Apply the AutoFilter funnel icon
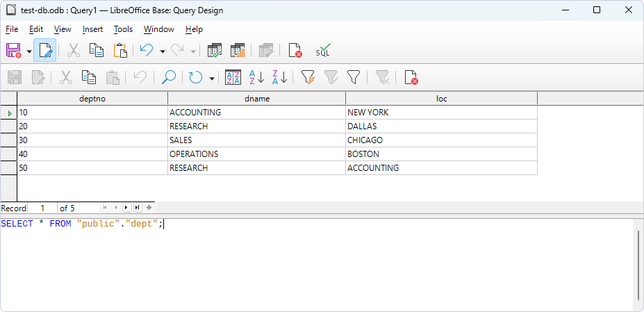This screenshot has width=644, height=312. (308, 77)
